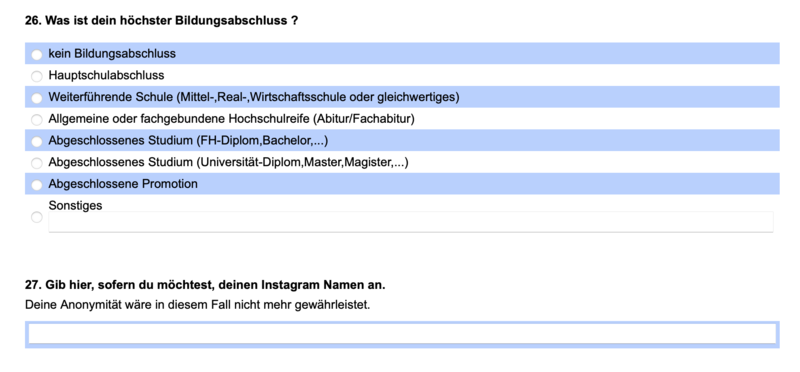Click the 'Abgeschlossenes Studium (Universität-Diplom' label
This screenshot has height=372, width=800.
coord(228,162)
